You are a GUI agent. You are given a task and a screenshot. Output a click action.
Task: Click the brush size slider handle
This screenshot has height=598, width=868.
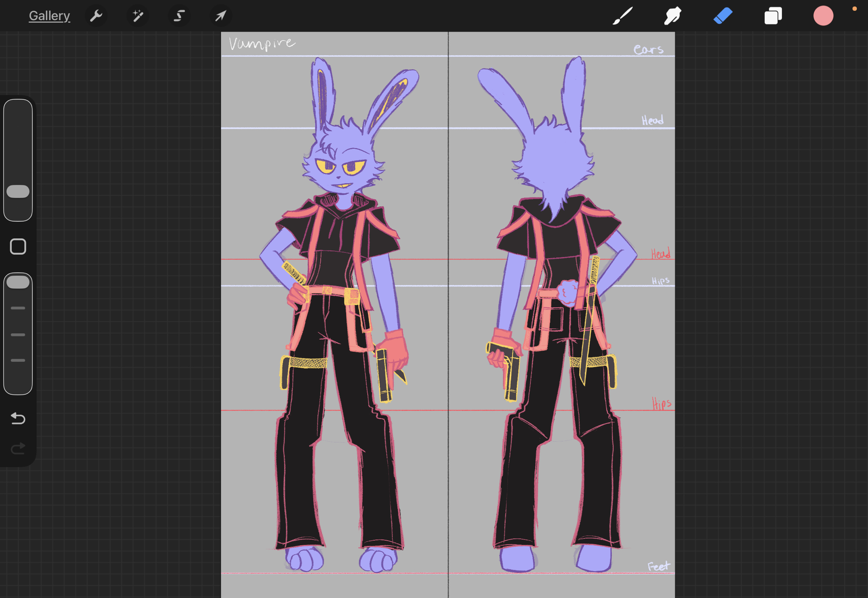tap(18, 191)
